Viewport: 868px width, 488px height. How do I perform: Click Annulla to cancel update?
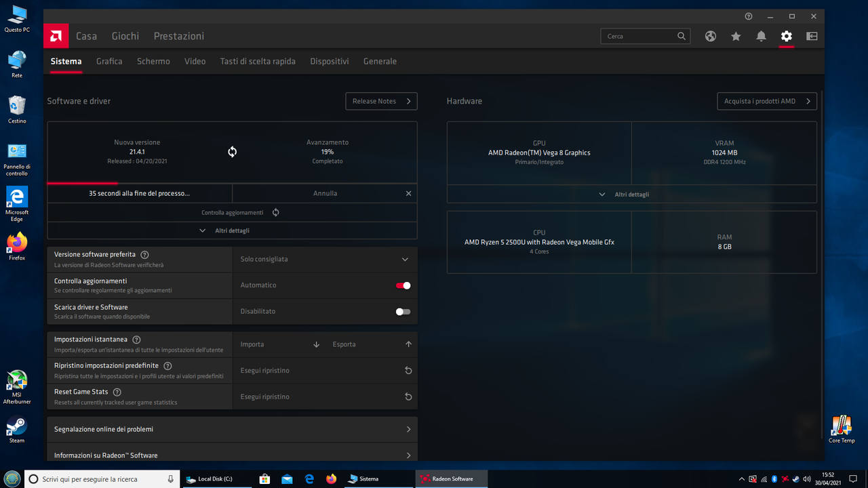pyautogui.click(x=325, y=193)
